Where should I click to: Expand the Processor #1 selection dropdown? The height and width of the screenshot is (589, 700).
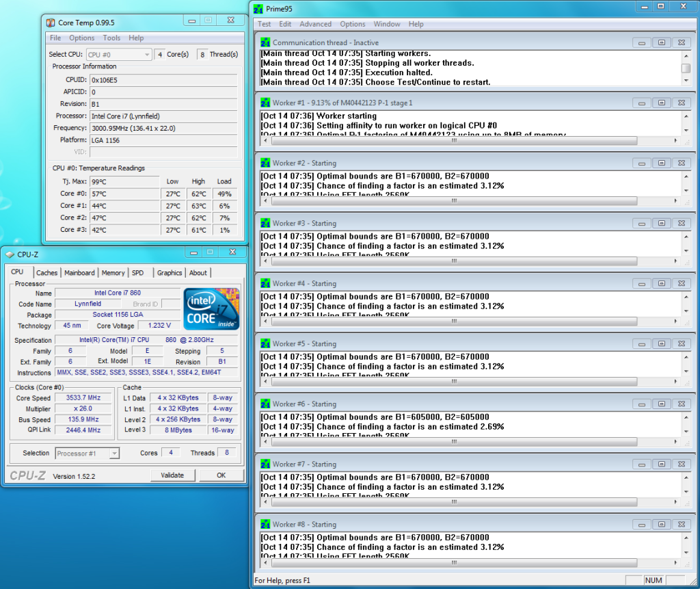pos(87,453)
